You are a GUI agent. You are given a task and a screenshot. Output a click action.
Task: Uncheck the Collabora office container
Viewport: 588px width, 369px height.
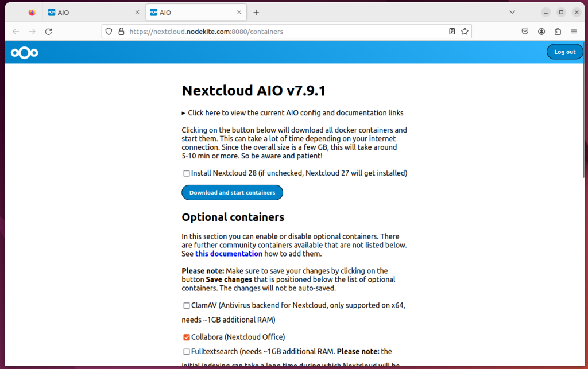[x=186, y=337]
